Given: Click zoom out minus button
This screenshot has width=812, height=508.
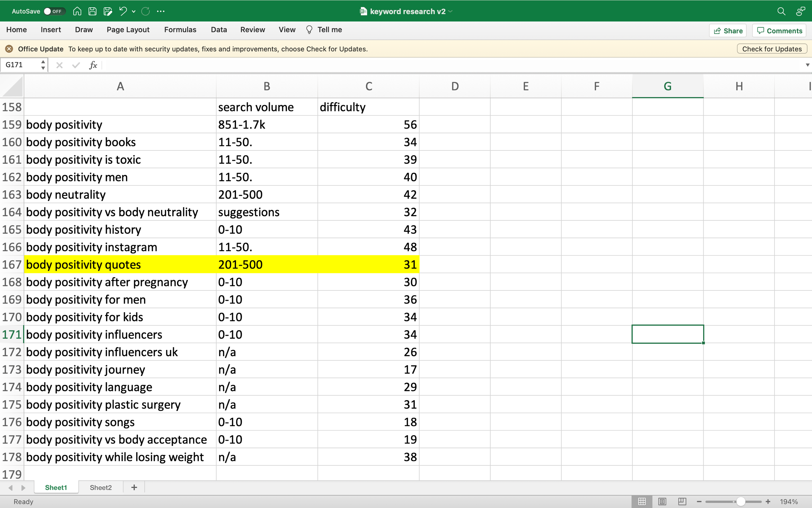Looking at the screenshot, I should click(x=699, y=502).
